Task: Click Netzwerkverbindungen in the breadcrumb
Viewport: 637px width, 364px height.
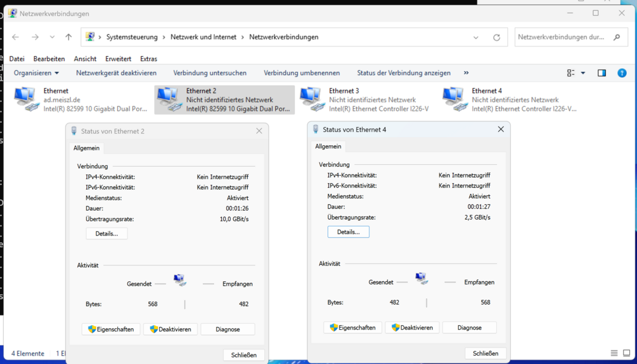Action: (283, 37)
